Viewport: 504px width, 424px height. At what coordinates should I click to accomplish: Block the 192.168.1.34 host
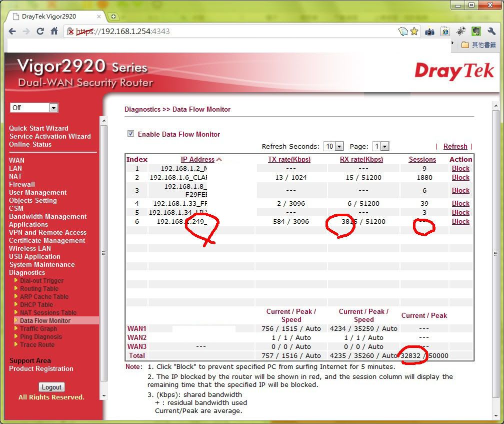[460, 212]
